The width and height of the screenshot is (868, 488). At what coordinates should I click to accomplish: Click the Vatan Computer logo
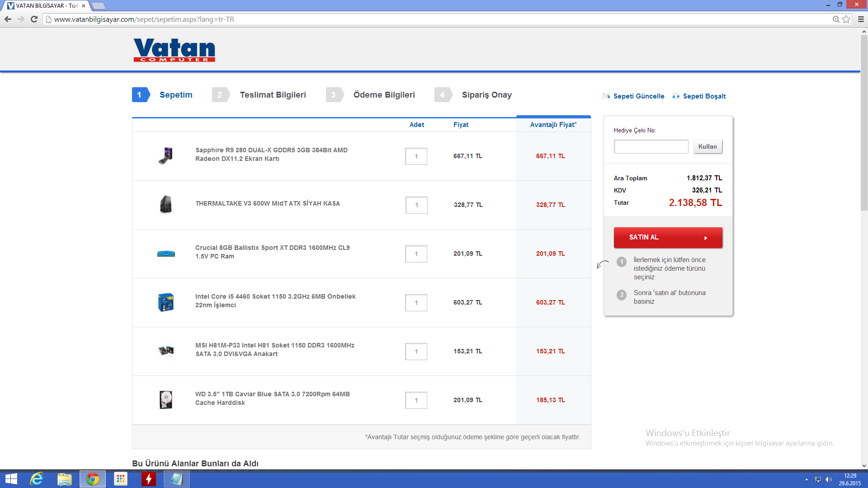174,50
